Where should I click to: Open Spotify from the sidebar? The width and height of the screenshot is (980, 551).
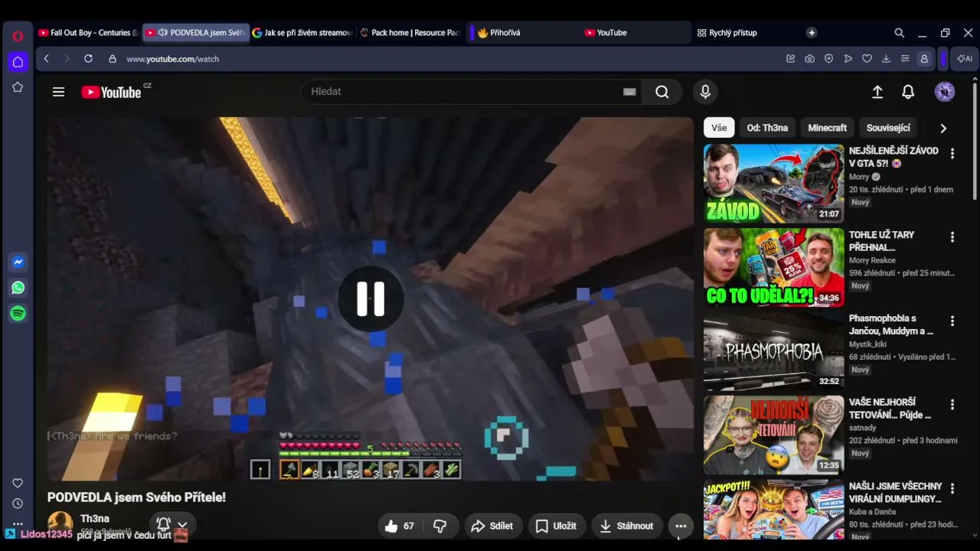[x=18, y=314]
